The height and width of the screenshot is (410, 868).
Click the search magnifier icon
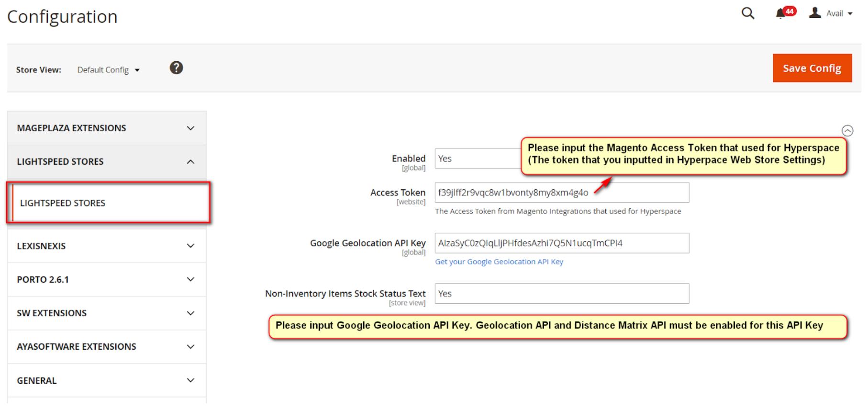[747, 13]
